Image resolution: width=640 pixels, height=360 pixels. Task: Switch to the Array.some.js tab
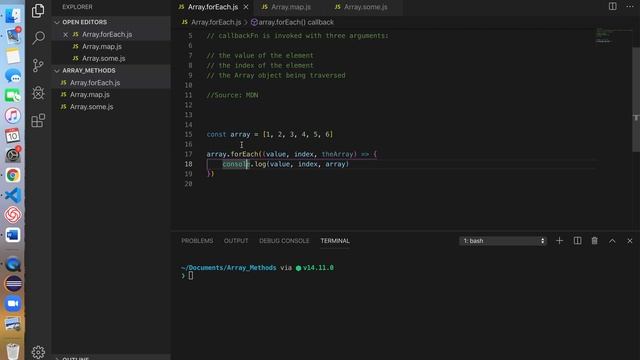(365, 7)
